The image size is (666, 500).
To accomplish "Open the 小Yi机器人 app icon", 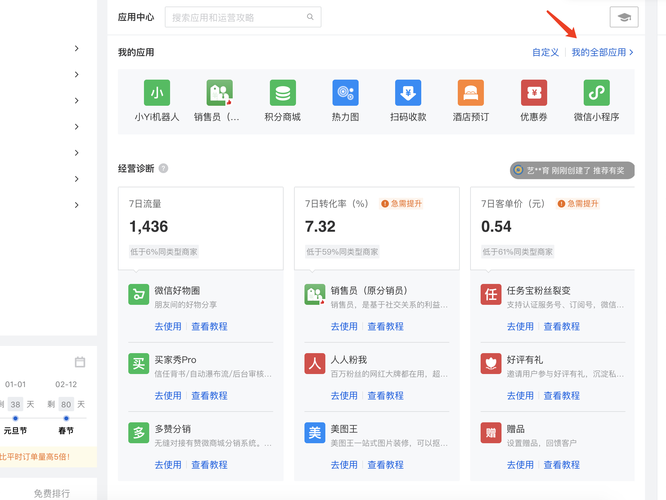I will pyautogui.click(x=157, y=93).
